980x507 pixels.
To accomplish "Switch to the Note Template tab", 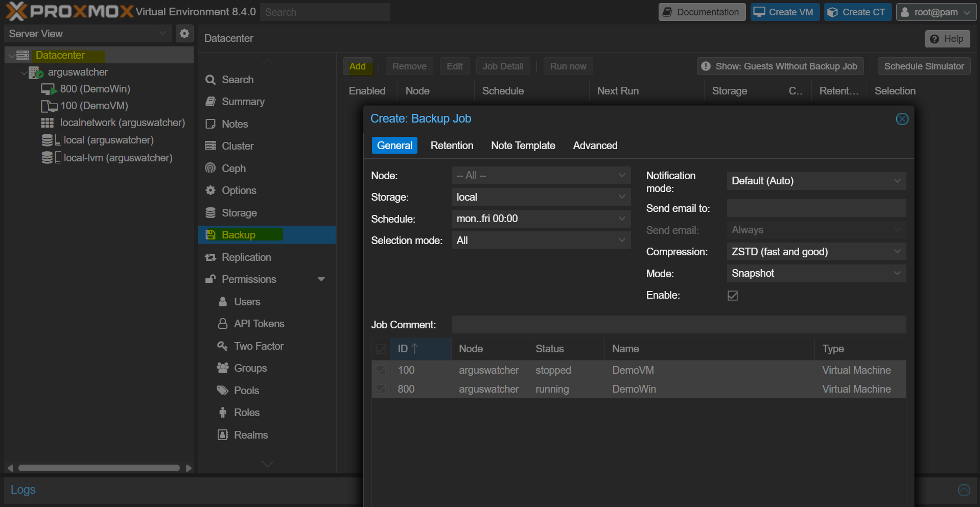I will click(x=523, y=146).
